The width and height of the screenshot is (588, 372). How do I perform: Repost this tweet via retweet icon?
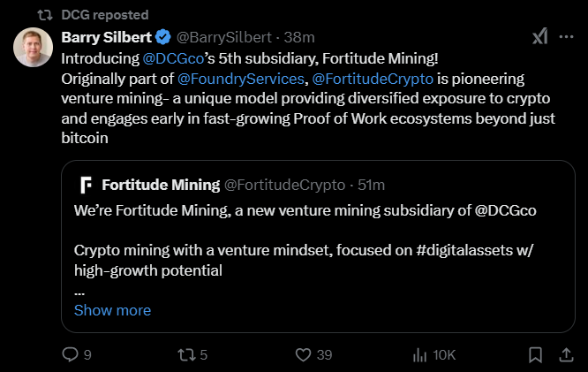click(186, 354)
